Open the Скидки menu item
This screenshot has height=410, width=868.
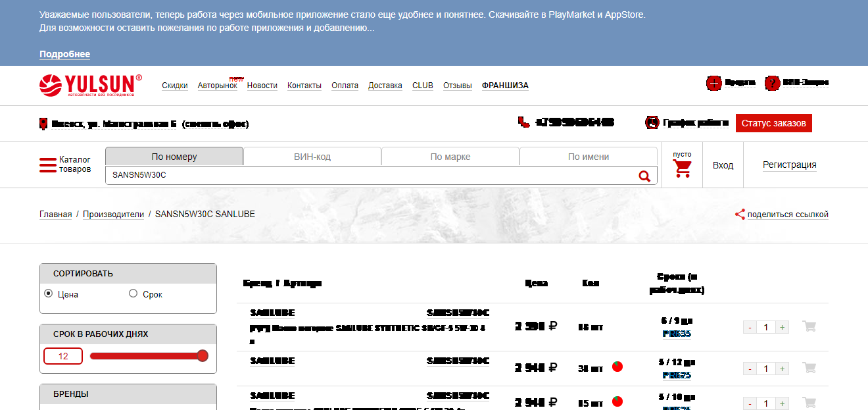(175, 86)
